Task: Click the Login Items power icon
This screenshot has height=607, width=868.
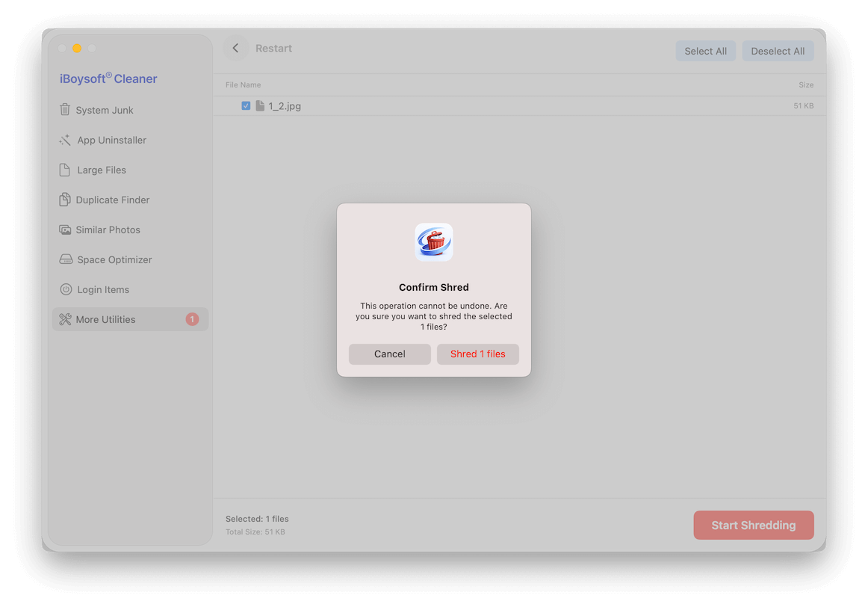Action: click(65, 289)
